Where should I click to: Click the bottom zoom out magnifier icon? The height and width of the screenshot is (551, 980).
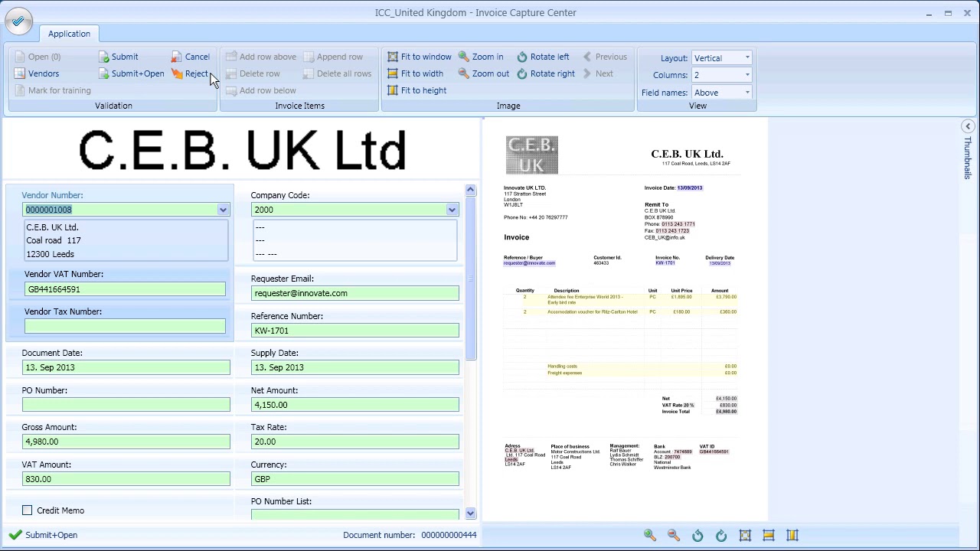[x=674, y=536]
